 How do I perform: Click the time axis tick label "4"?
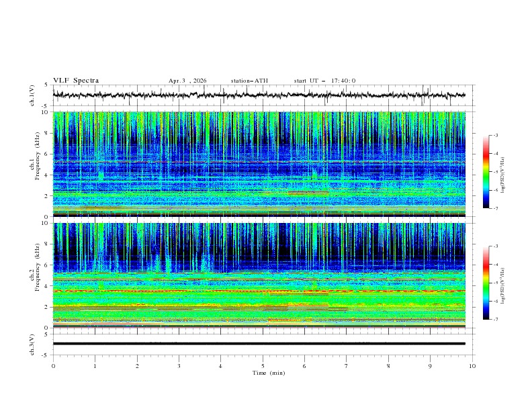[220, 366]
